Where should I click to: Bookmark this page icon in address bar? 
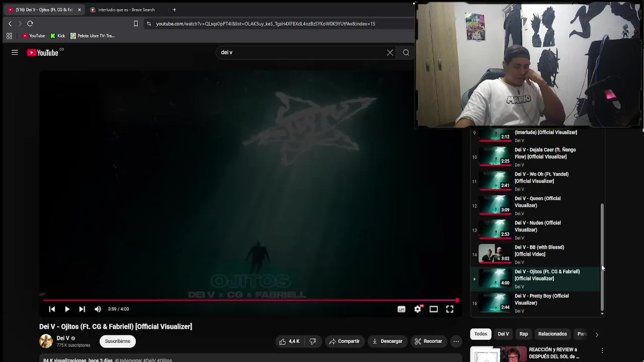(135, 24)
